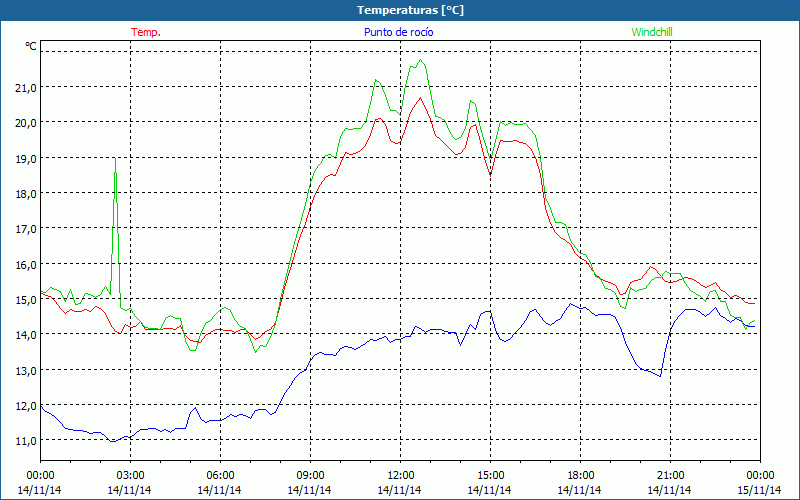Image resolution: width=800 pixels, height=500 pixels.
Task: Click the 15/11/14 date label
Action: pyautogui.click(x=760, y=490)
